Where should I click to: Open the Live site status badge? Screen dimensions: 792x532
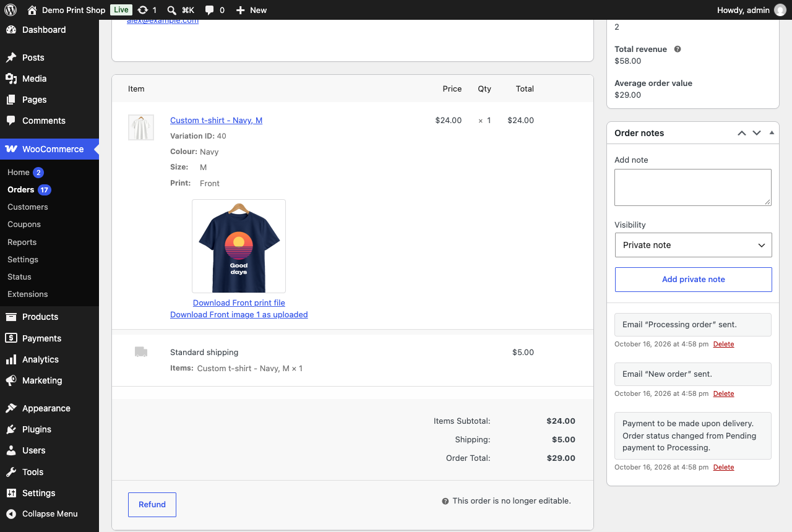(x=121, y=10)
